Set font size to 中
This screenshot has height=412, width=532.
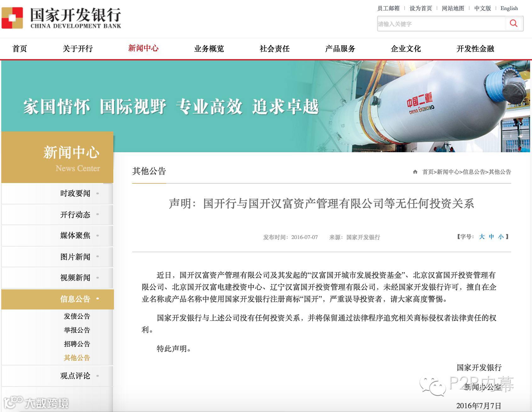[x=491, y=237]
